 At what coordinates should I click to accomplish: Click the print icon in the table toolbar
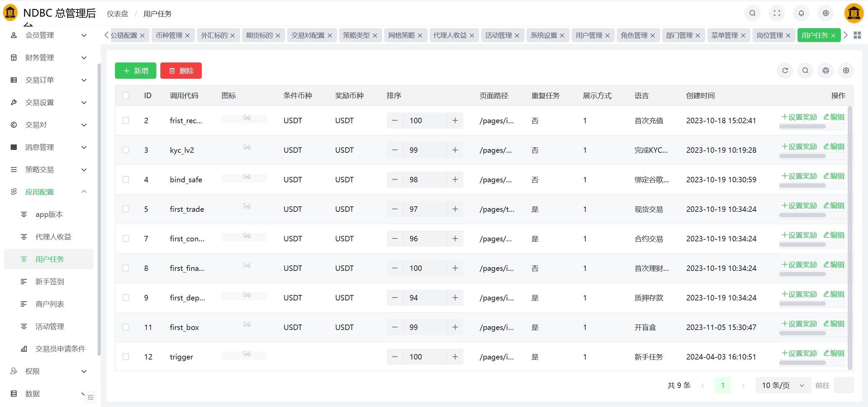pos(826,71)
